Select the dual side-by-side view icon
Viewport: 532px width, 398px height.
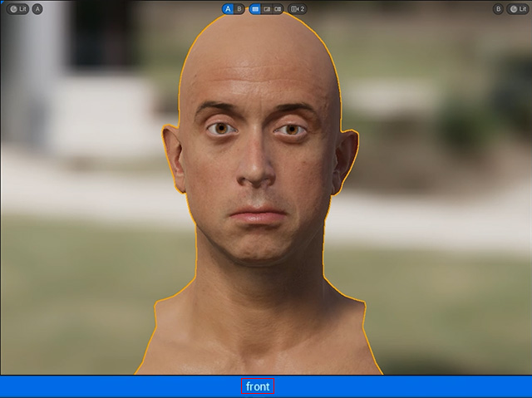click(278, 9)
